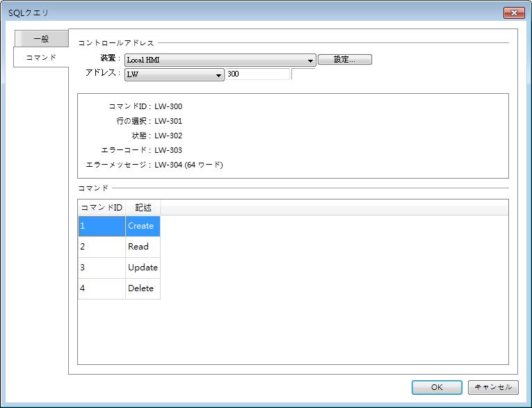
Task: Click command ID 1 cell
Action: coord(102,226)
